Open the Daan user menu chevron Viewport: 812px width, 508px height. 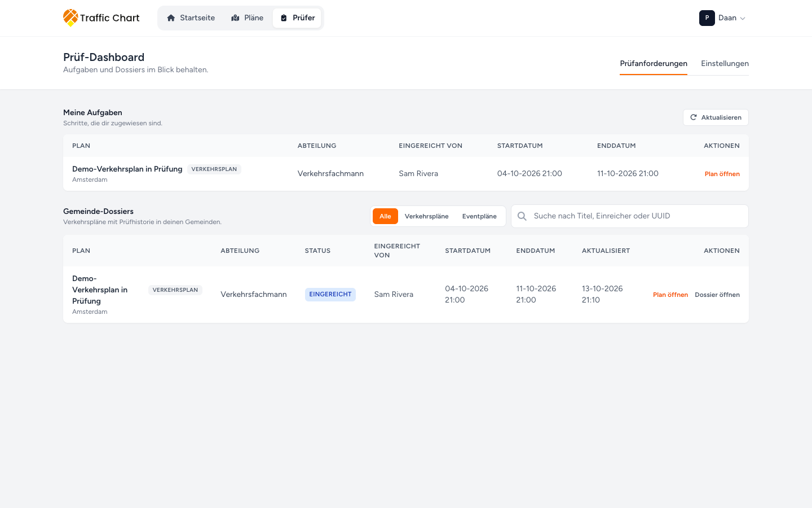pos(743,19)
